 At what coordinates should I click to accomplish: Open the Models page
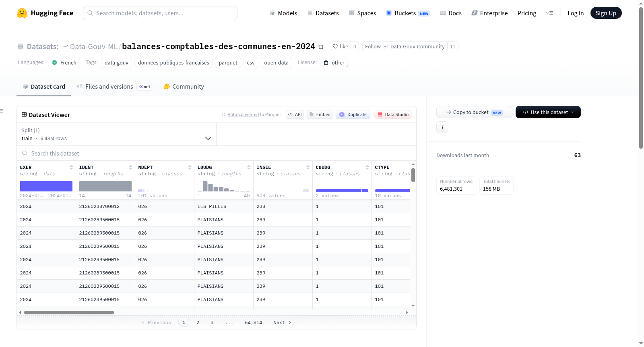(283, 13)
